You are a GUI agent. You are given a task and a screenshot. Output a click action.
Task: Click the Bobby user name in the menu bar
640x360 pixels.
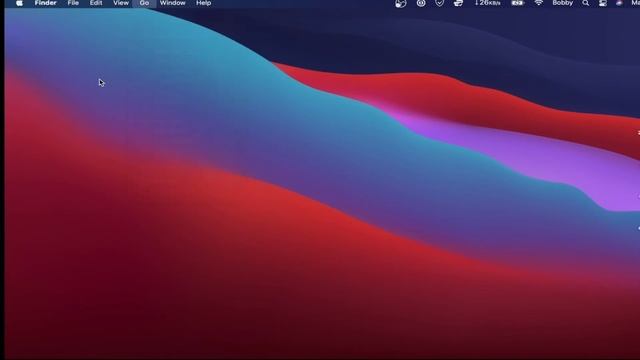pyautogui.click(x=562, y=3)
